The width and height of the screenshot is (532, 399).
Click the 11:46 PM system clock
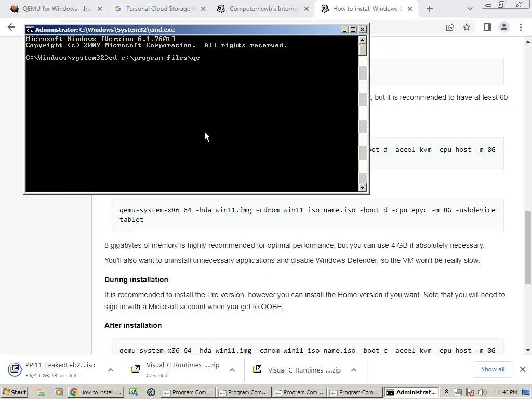pos(506,393)
